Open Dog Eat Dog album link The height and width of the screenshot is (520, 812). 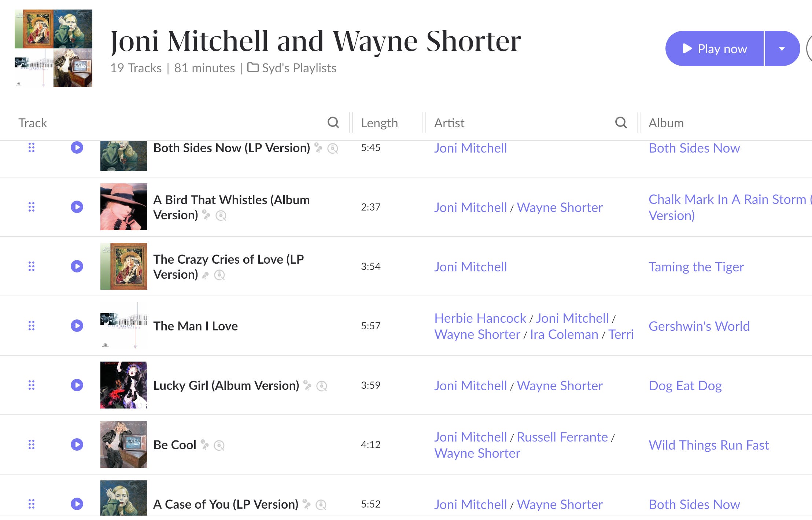click(685, 385)
